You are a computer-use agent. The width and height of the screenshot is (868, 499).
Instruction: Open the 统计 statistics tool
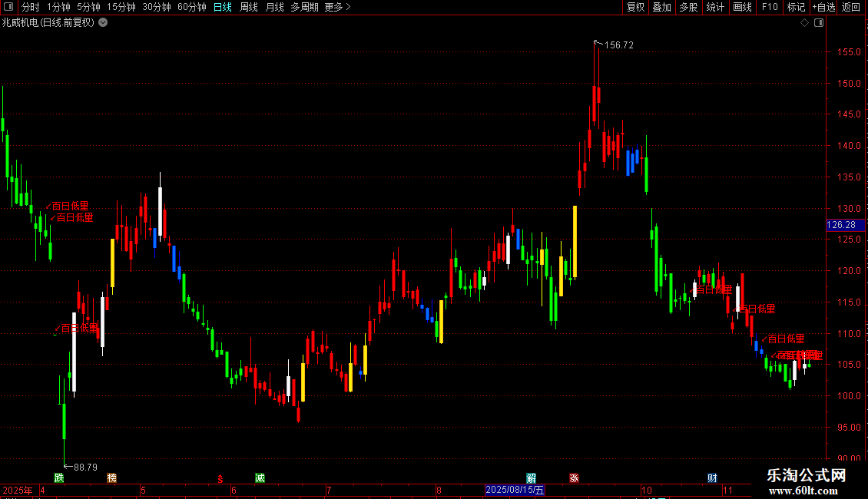click(715, 7)
